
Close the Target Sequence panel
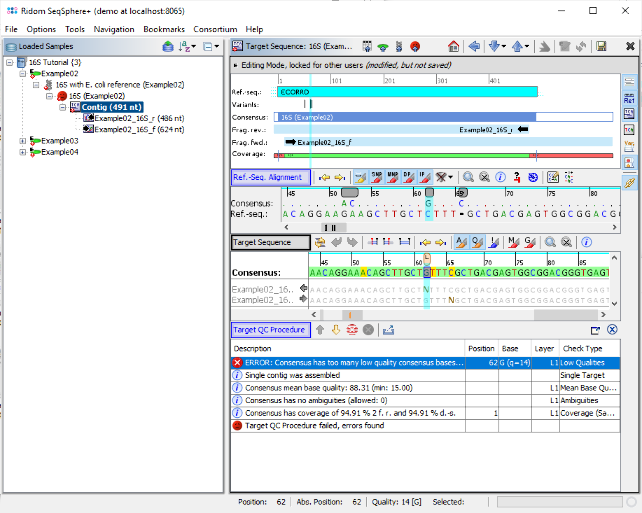click(x=630, y=46)
